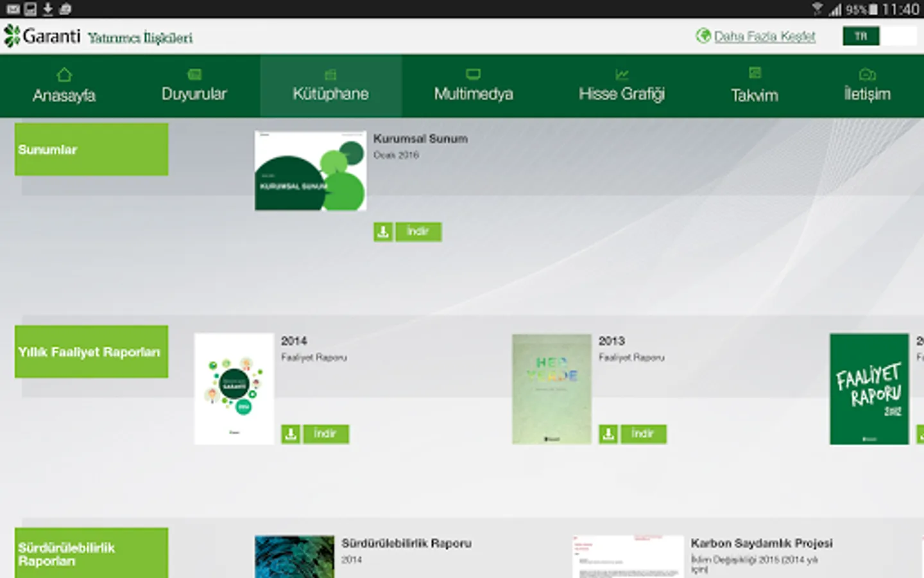Open the 2013 Faaliyet Raporu cover
The height and width of the screenshot is (578, 924).
552,389
